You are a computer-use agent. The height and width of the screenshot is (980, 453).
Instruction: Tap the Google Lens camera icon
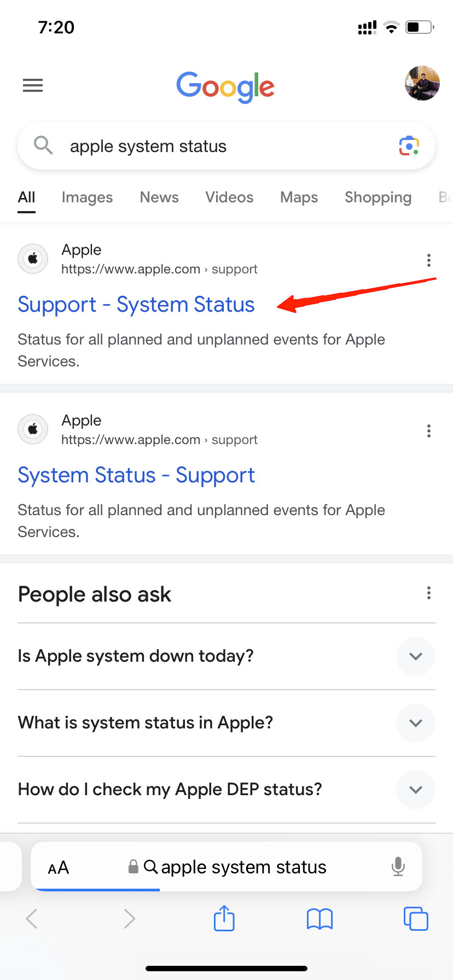(x=409, y=146)
